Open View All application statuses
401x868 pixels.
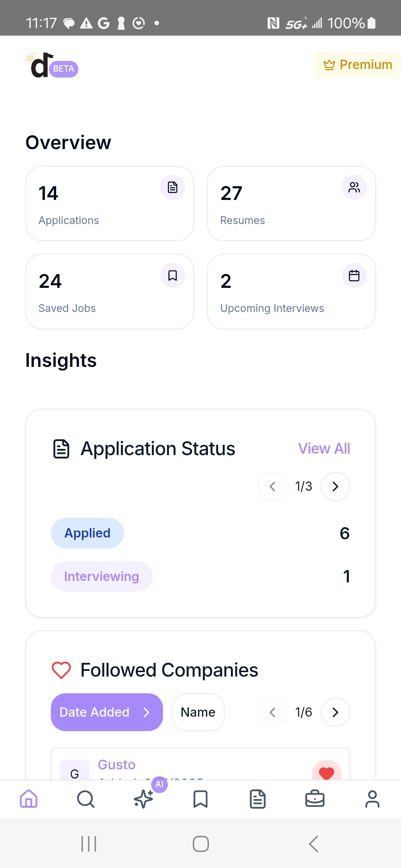point(323,448)
